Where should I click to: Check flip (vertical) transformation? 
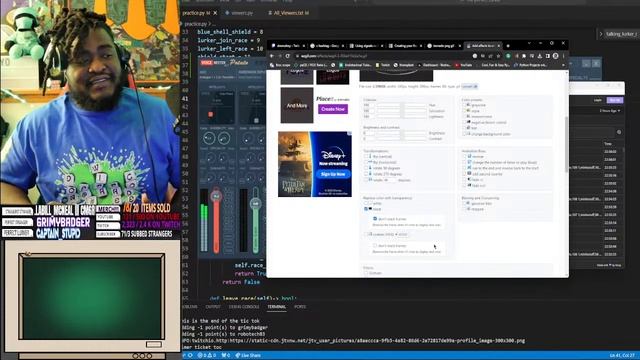click(366, 156)
